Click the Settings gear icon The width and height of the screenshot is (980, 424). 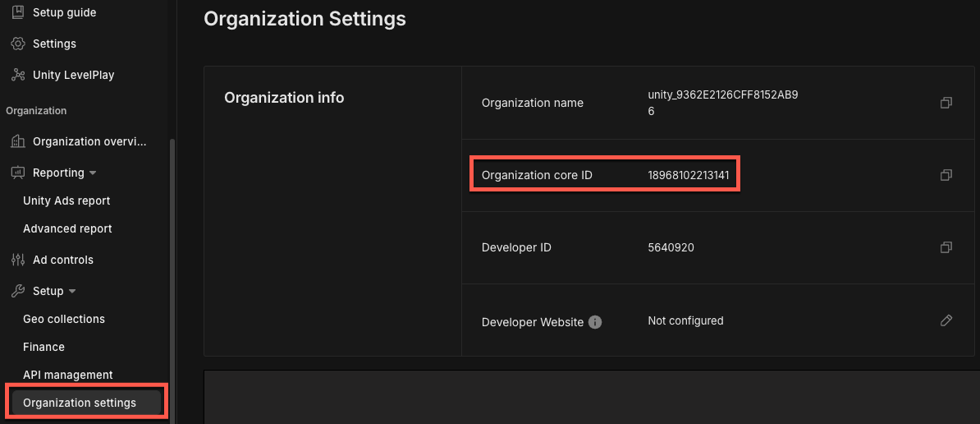tap(17, 44)
